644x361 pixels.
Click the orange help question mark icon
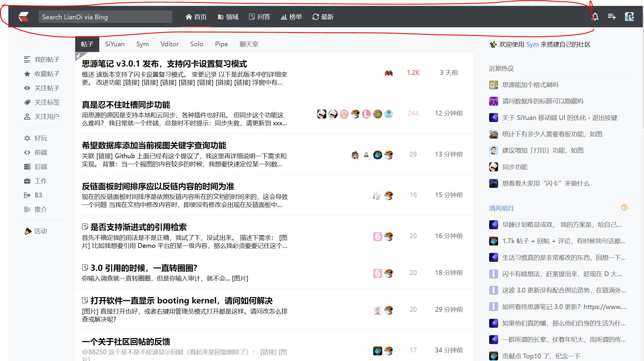pyautogui.click(x=624, y=208)
